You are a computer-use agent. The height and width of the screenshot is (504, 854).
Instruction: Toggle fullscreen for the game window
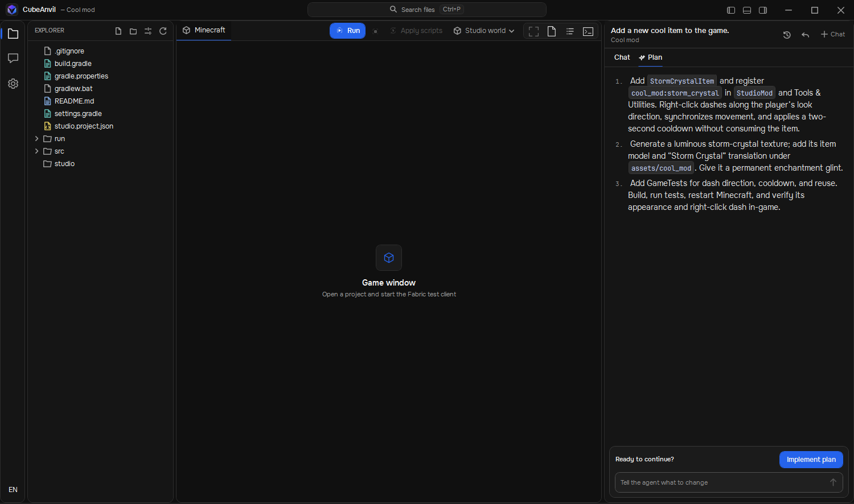tap(533, 31)
